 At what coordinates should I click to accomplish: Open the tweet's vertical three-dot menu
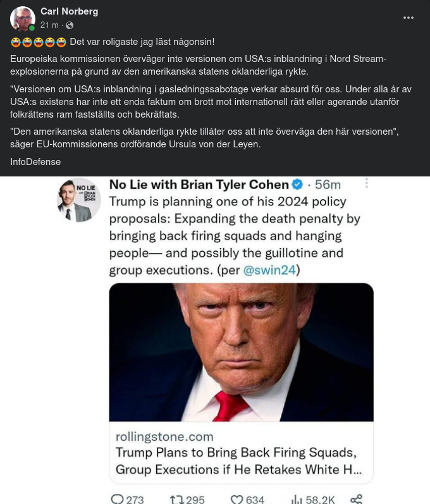pos(366,183)
